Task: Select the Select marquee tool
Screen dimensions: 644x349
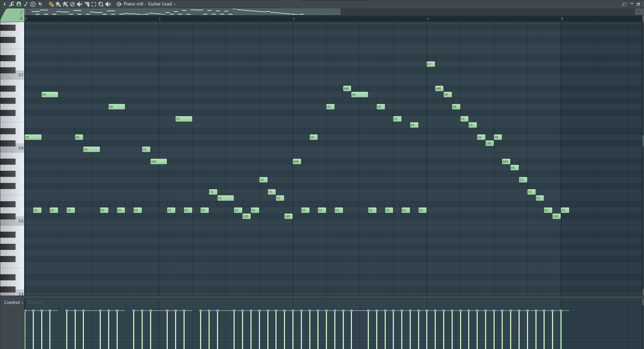Action: click(x=94, y=4)
